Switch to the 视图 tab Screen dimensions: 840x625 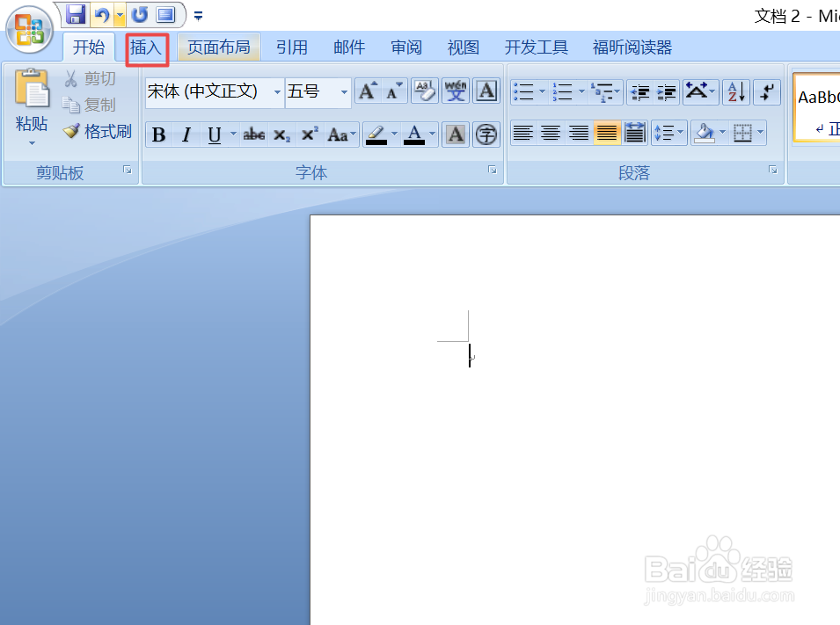coord(463,47)
